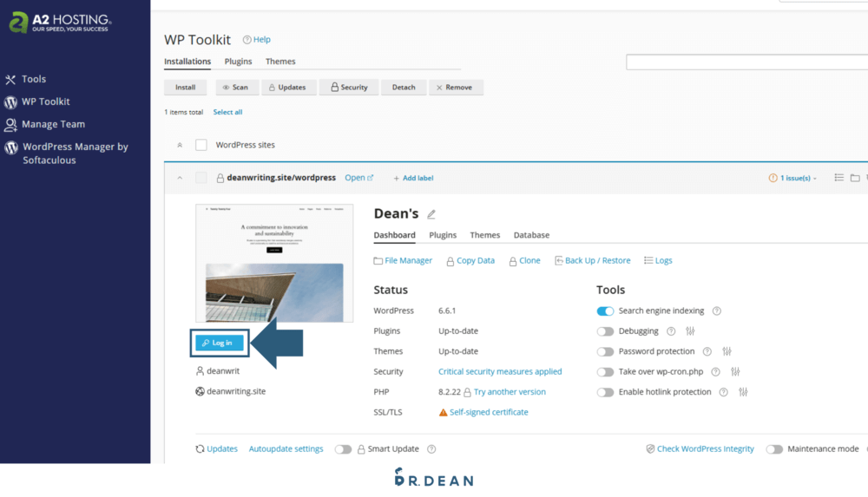Collapse the WordPress sites group
This screenshot has height=497, width=868.
click(180, 145)
